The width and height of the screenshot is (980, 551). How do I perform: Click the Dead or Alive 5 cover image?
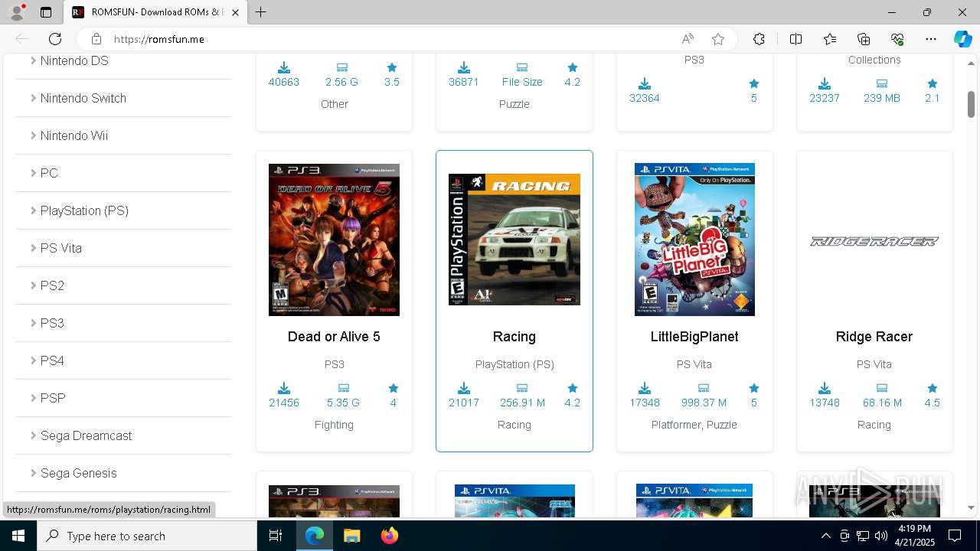click(x=334, y=240)
